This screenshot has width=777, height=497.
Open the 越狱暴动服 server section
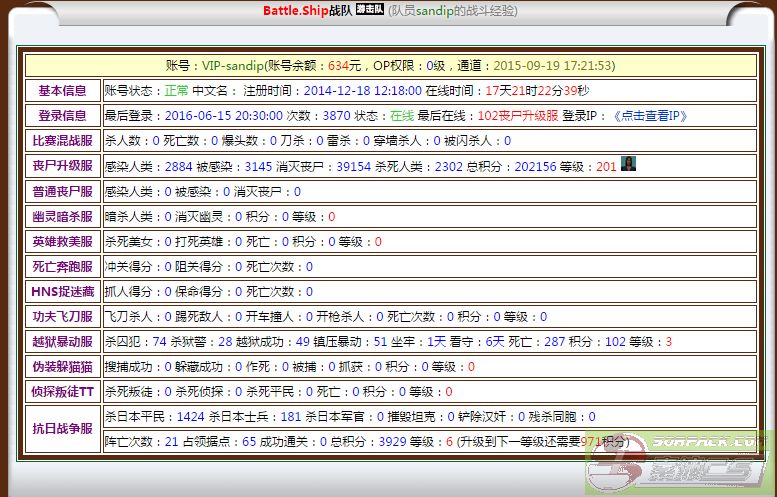[x=62, y=341]
